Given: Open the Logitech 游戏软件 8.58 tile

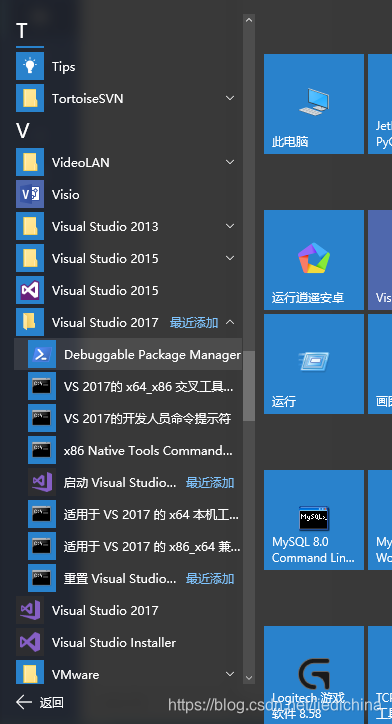Looking at the screenshot, I should (x=314, y=675).
